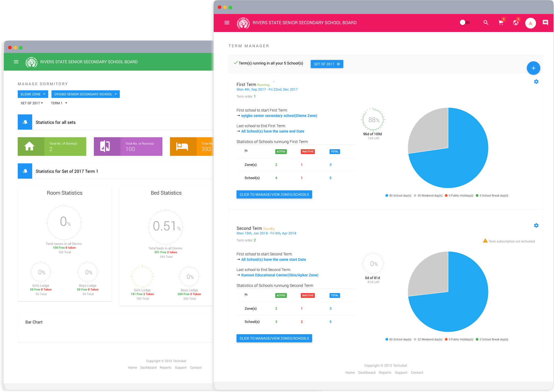Click Support in Term Manager footer

coord(401,372)
